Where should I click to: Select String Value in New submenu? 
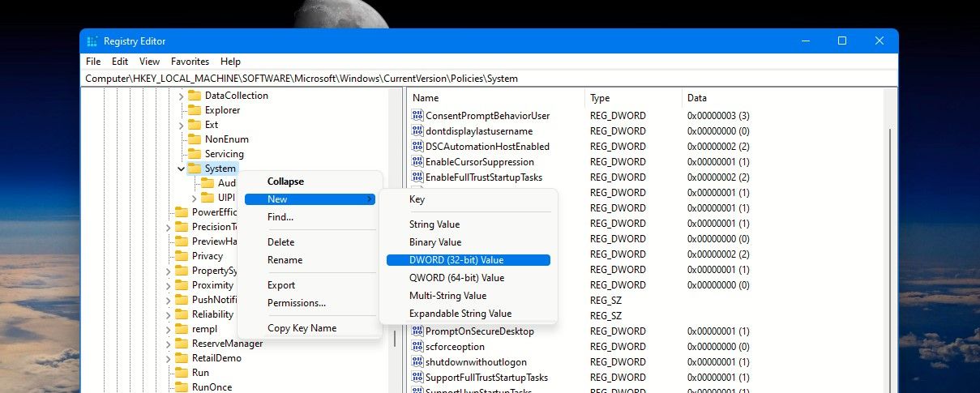pyautogui.click(x=434, y=224)
